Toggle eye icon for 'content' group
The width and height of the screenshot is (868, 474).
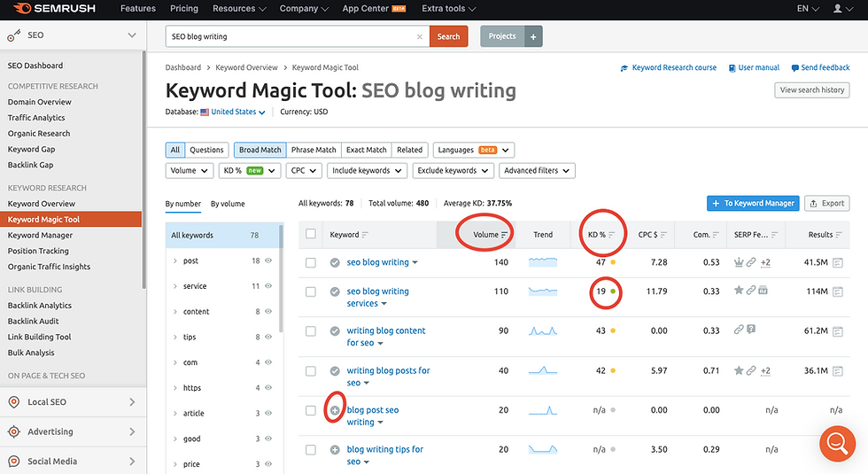pyautogui.click(x=268, y=311)
